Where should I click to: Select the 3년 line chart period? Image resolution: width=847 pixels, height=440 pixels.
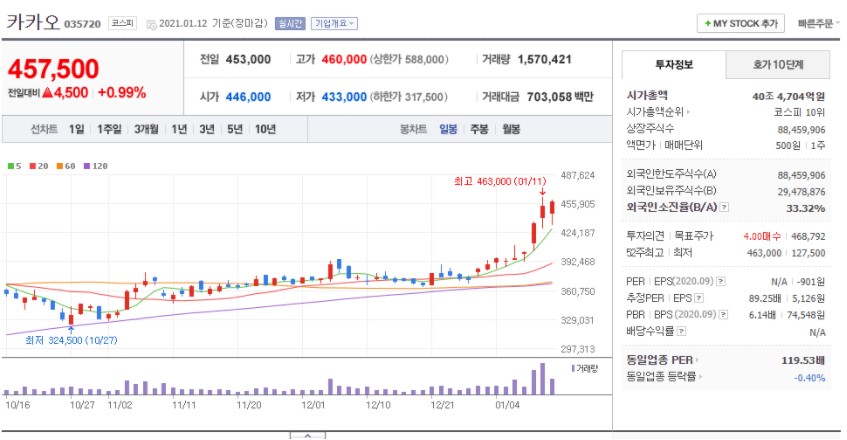coord(207,130)
